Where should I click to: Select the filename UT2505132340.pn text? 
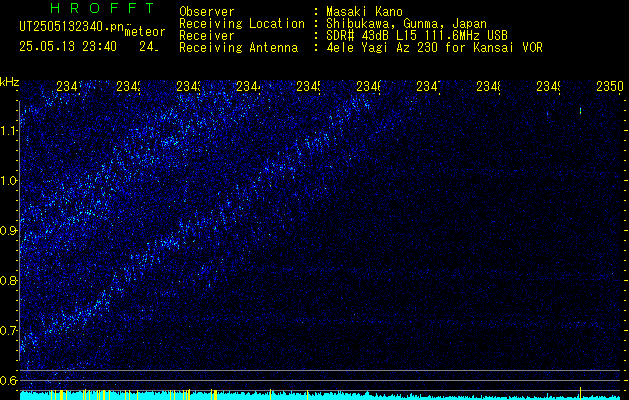(72, 26)
